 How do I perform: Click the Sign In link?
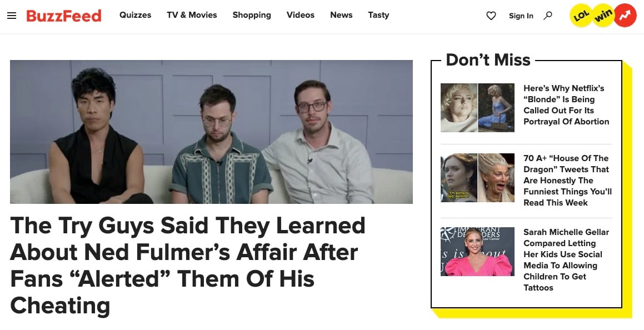point(521,16)
